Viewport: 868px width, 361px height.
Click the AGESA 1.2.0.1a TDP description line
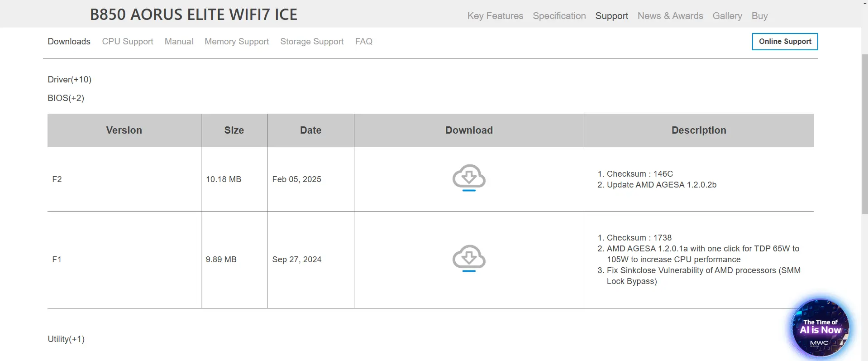(703, 254)
